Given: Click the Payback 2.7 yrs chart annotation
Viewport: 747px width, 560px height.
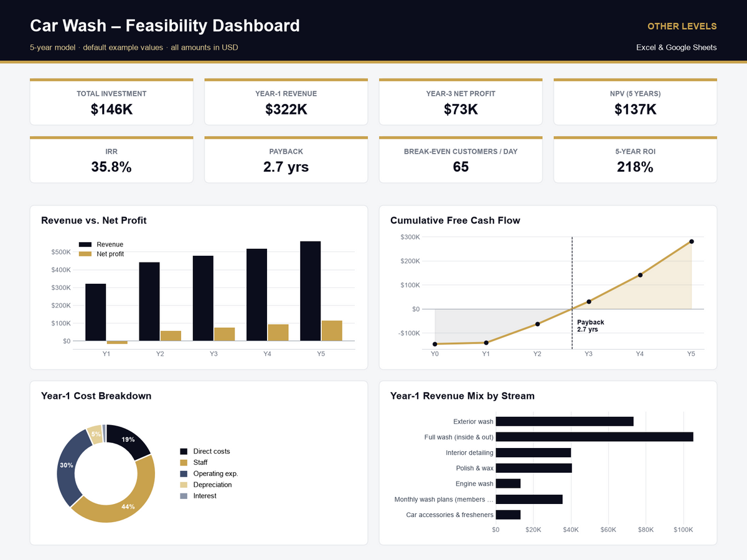Looking at the screenshot, I should pyautogui.click(x=590, y=326).
